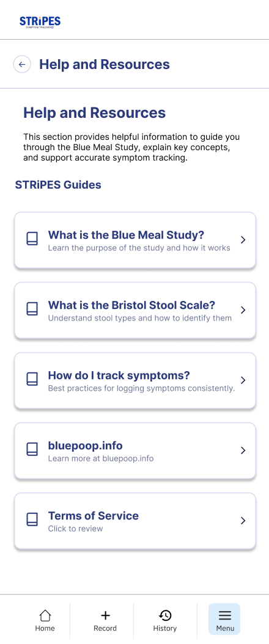Open "What is the Blue Meal Study?" guide
269x644 pixels.
pyautogui.click(x=135, y=241)
